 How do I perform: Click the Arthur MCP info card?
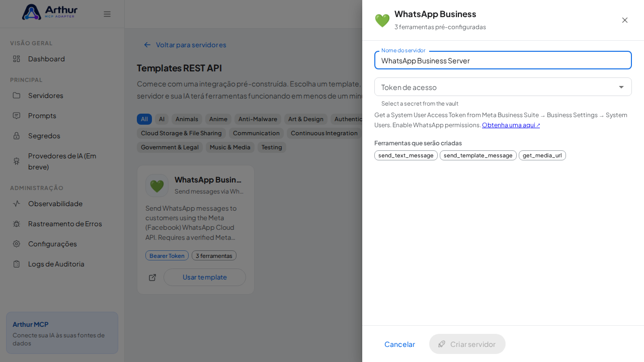point(62,333)
